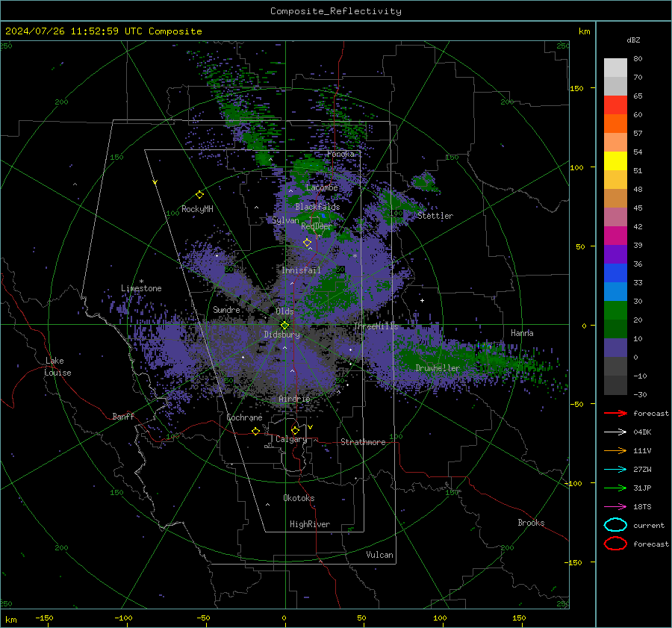Click the Sylvan town label
The width and height of the screenshot is (672, 628).
(x=285, y=220)
